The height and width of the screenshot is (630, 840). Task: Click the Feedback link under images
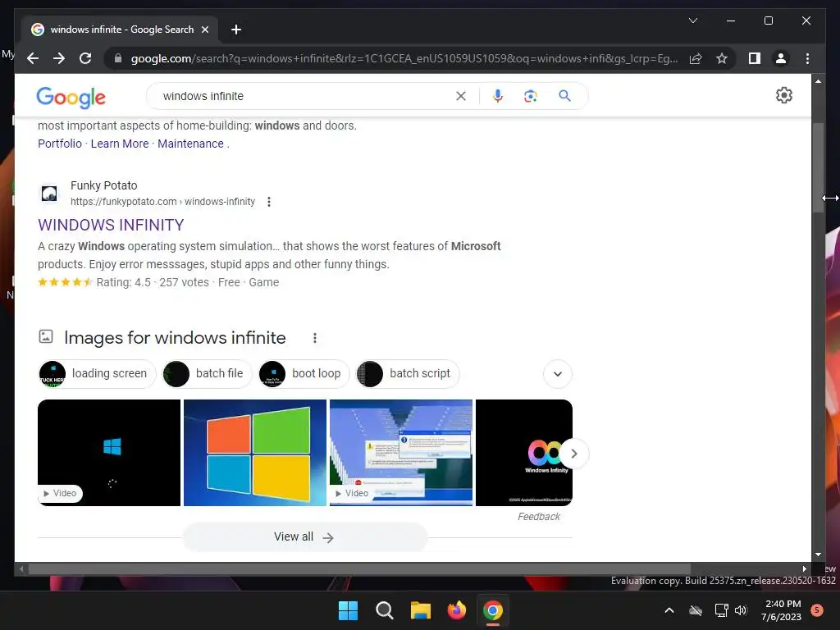538,517
